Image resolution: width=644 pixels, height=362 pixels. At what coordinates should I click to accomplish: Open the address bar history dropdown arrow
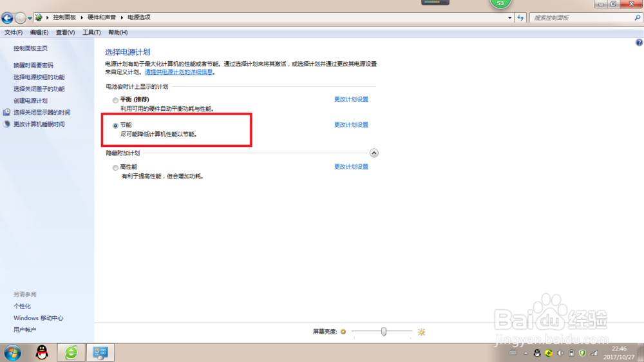[509, 17]
